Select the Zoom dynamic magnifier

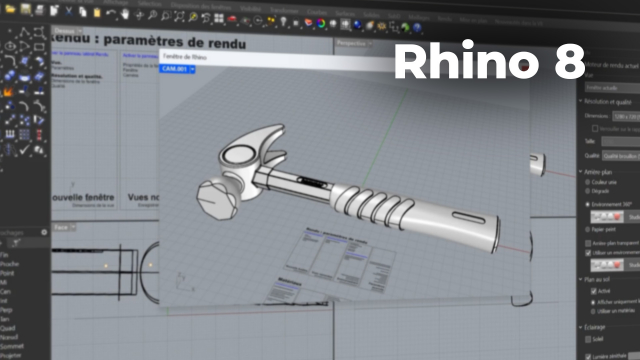pyautogui.click(x=152, y=16)
